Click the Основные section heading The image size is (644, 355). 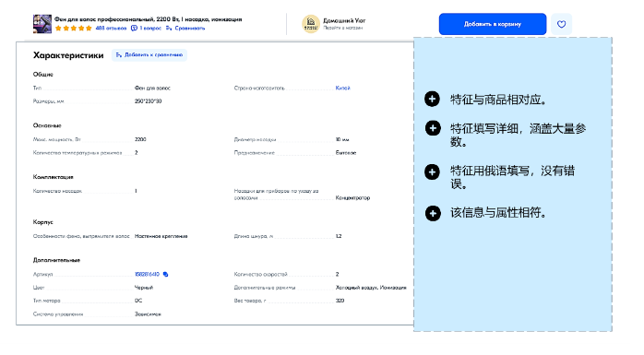[47, 125]
